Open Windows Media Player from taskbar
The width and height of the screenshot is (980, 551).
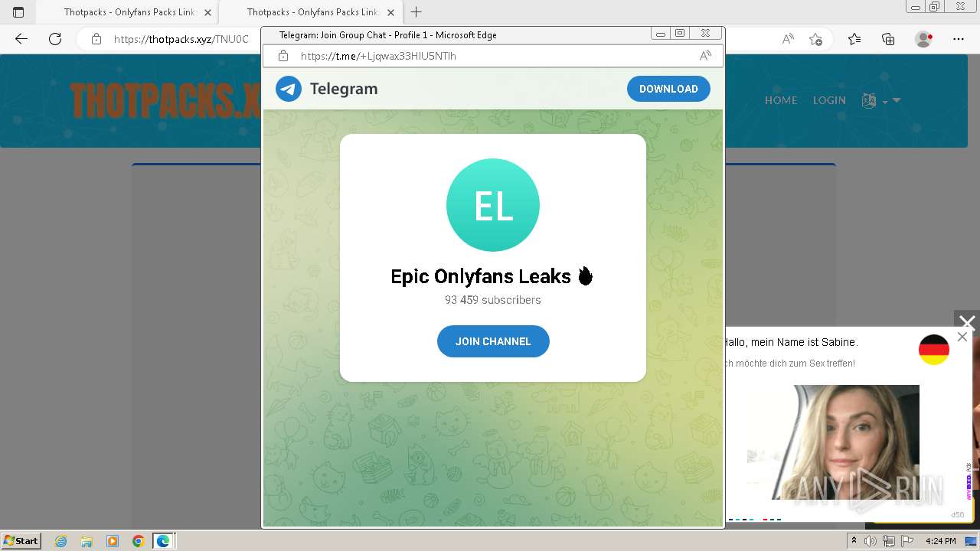pyautogui.click(x=113, y=541)
